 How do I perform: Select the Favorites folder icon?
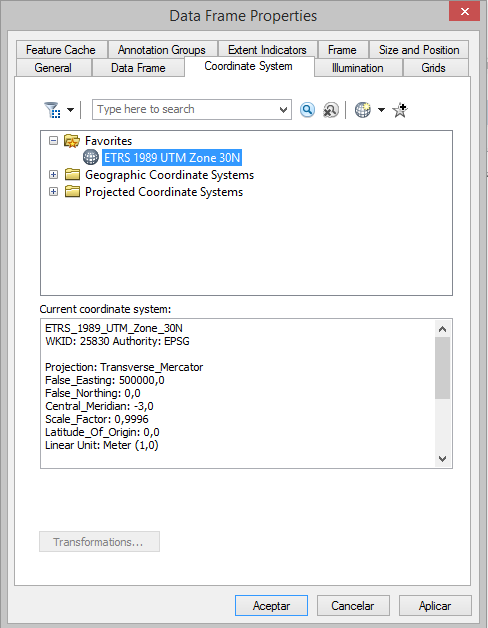pos(72,141)
